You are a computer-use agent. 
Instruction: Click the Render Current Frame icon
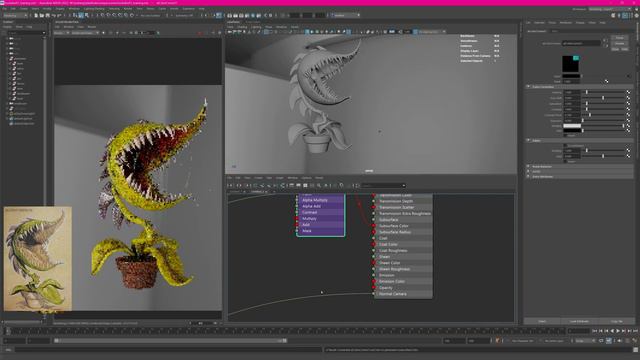pyautogui.click(x=236, y=16)
